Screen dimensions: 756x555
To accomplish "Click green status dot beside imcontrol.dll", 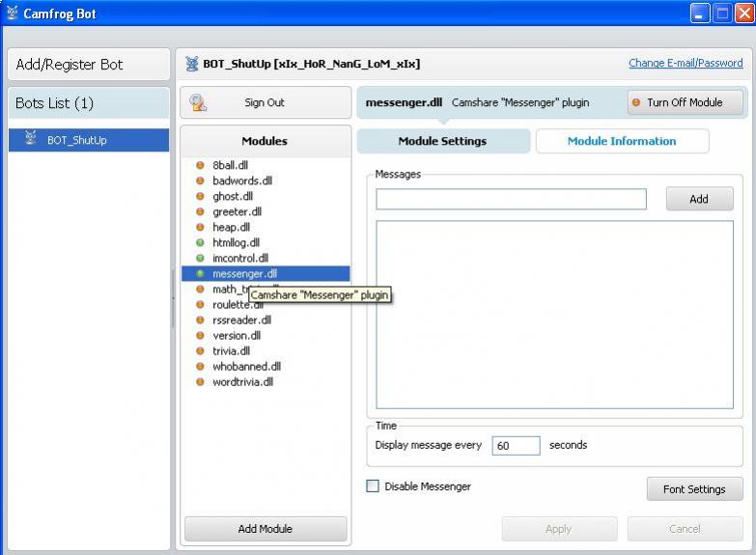I will point(200,258).
